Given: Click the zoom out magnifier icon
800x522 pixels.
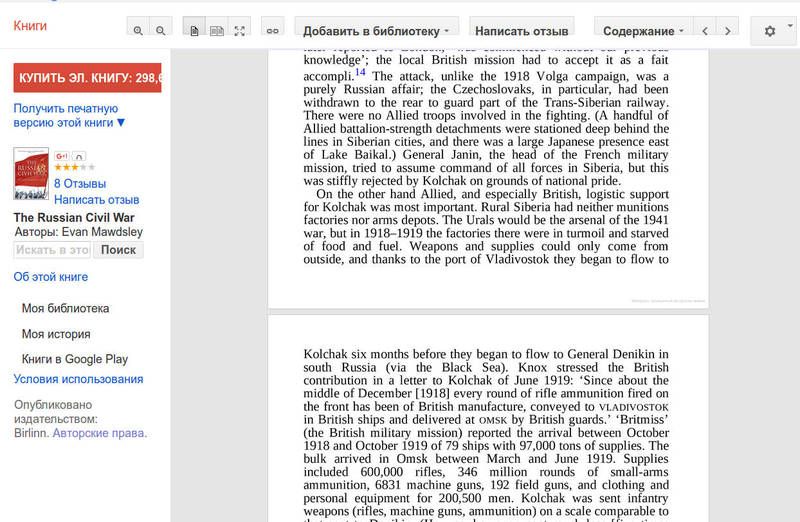Looking at the screenshot, I should 161,31.
